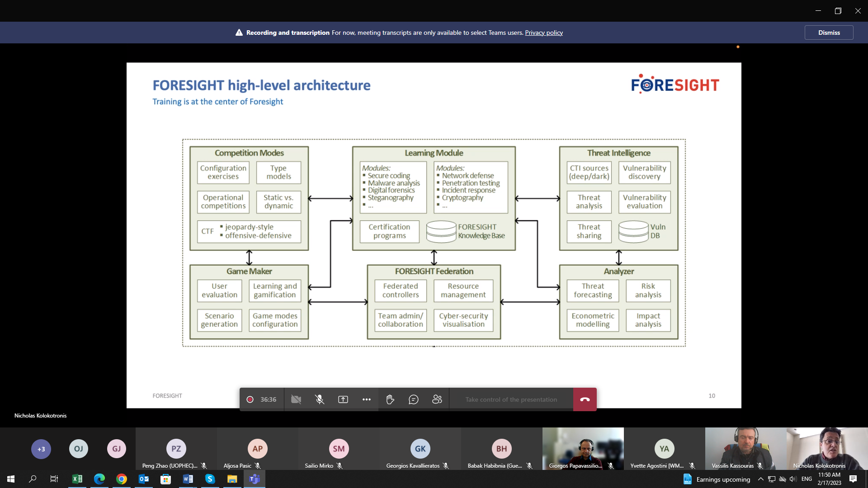
Task: Open Excel from the taskbar
Action: pyautogui.click(x=77, y=479)
